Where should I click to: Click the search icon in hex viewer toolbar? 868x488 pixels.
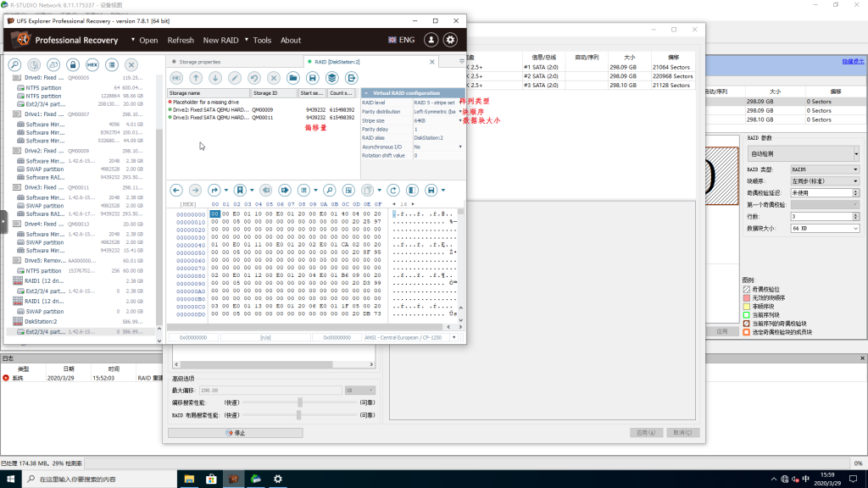[328, 191]
